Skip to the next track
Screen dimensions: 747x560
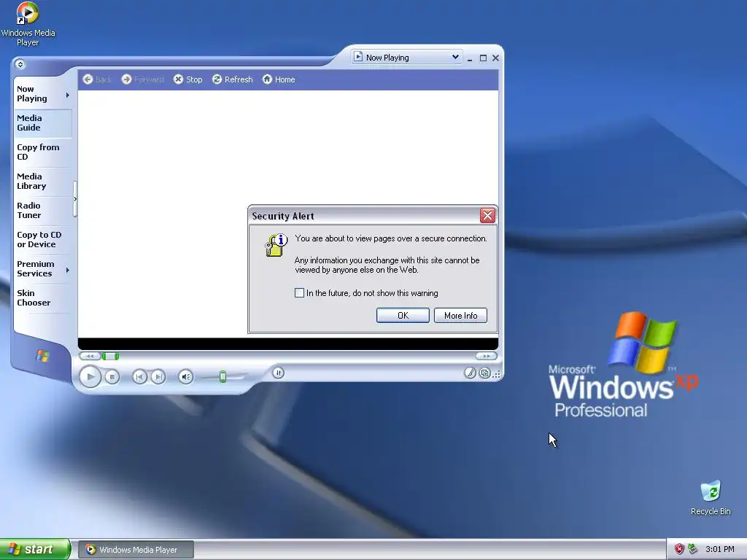(158, 377)
